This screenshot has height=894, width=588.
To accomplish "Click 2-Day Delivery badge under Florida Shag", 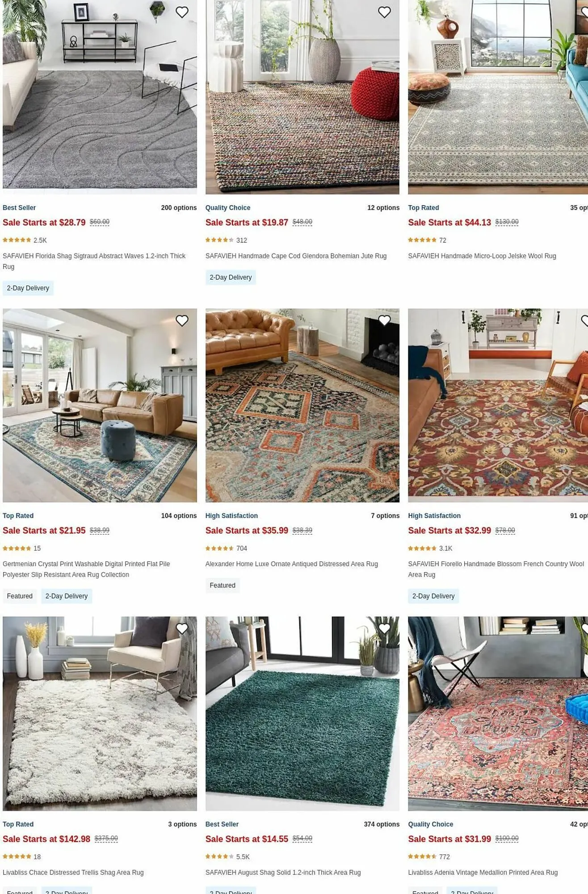I will [28, 288].
